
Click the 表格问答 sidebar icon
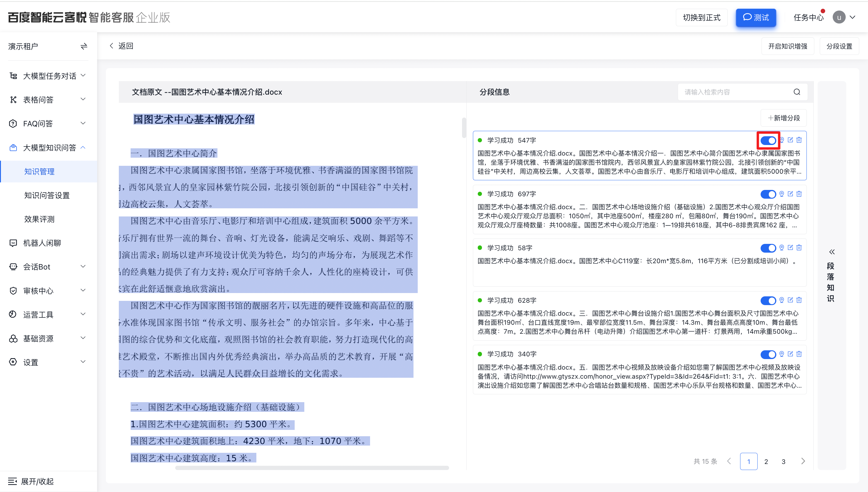pyautogui.click(x=13, y=100)
